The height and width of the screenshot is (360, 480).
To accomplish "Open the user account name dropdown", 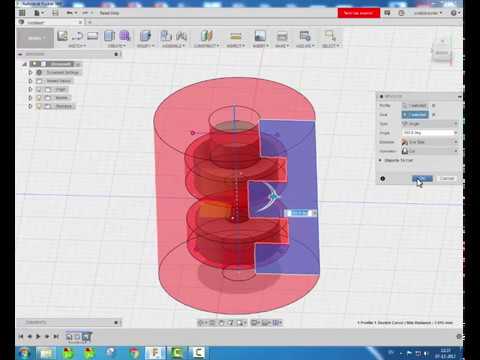I will pyautogui.click(x=428, y=13).
